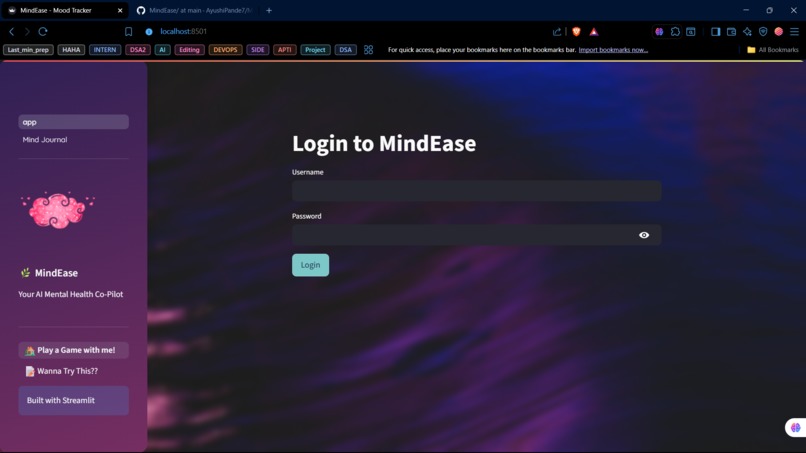The width and height of the screenshot is (806, 453).
Task: Open the Project bookmark folder
Action: click(315, 50)
